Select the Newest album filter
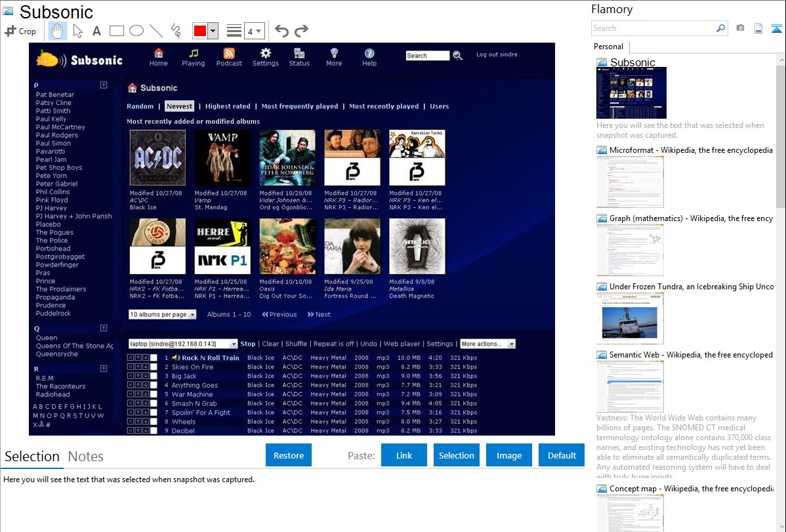Viewport: 786px width, 532px height. pos(180,106)
